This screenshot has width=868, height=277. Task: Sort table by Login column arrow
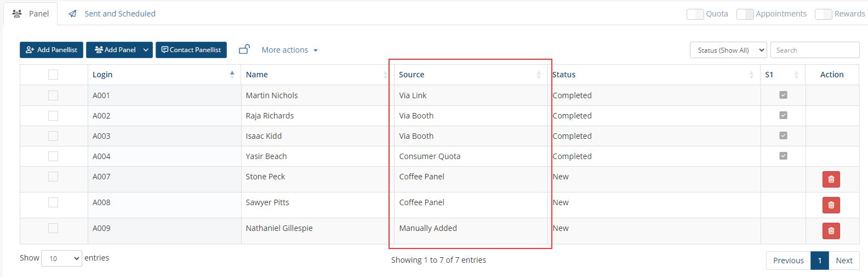click(x=232, y=75)
